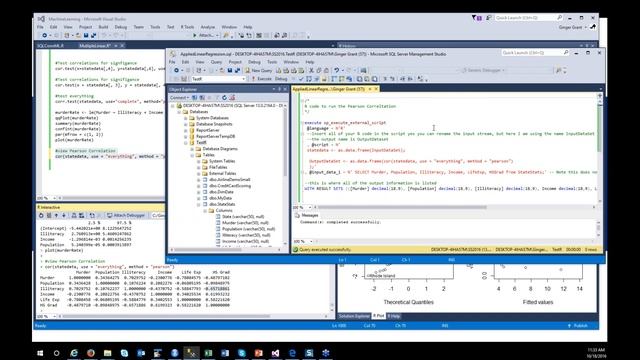Viewport: 640px width, 360px height.
Task: Click the activity monitor icon in Object Explorer
Action: [x=232, y=98]
